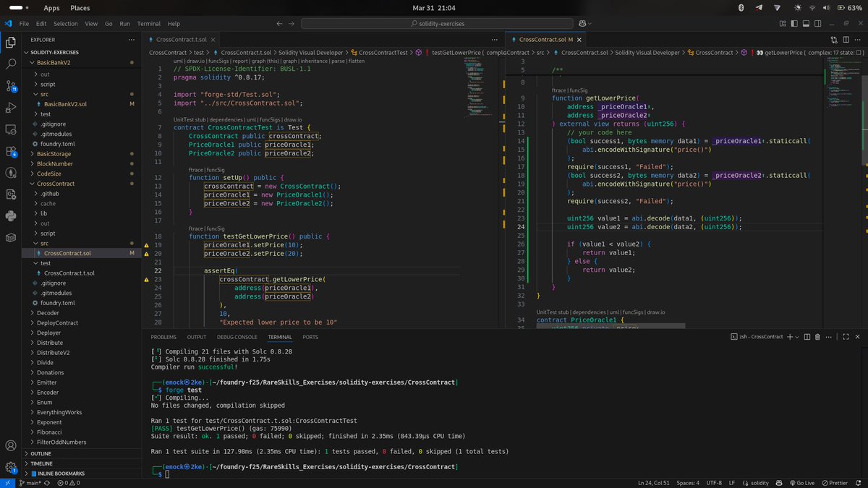This screenshot has height=488, width=868.
Task: Open the Terminal menu
Action: 149,24
